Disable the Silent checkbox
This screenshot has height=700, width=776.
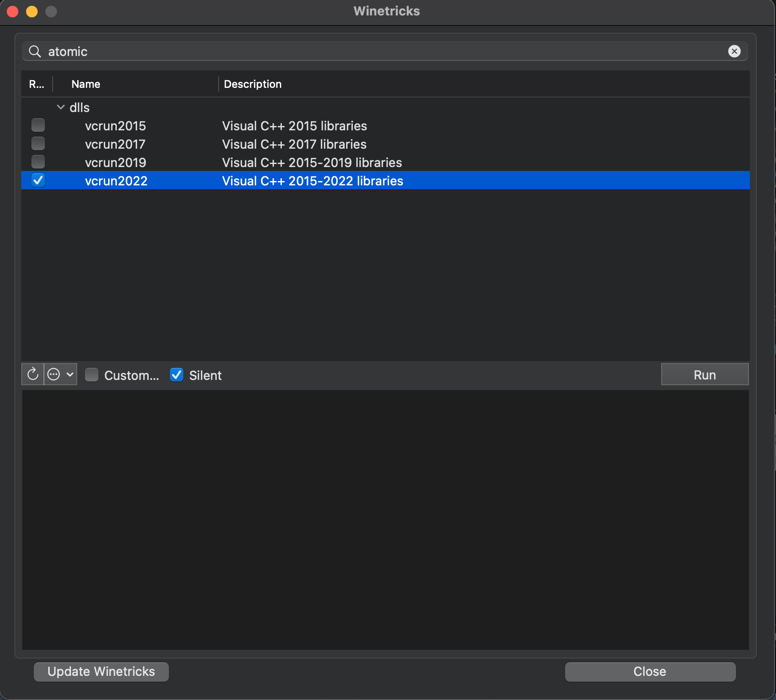point(177,375)
